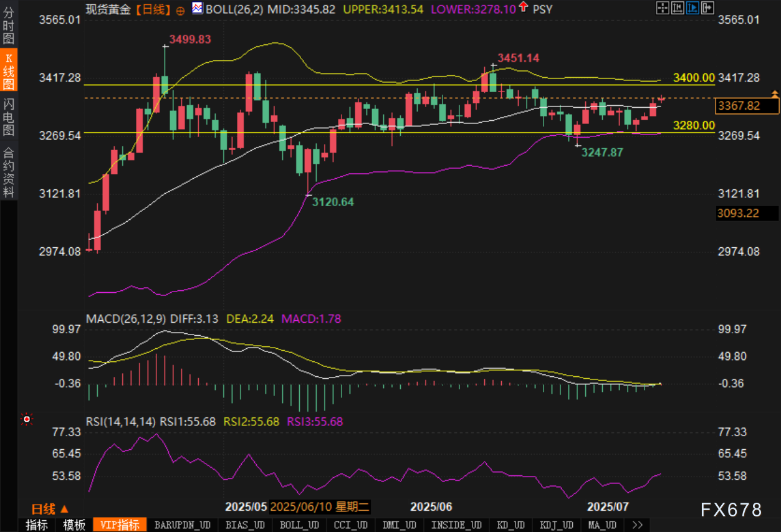This screenshot has height=532, width=781.
Task: Click the BOLL indicator chart icon
Action: tap(198, 9)
